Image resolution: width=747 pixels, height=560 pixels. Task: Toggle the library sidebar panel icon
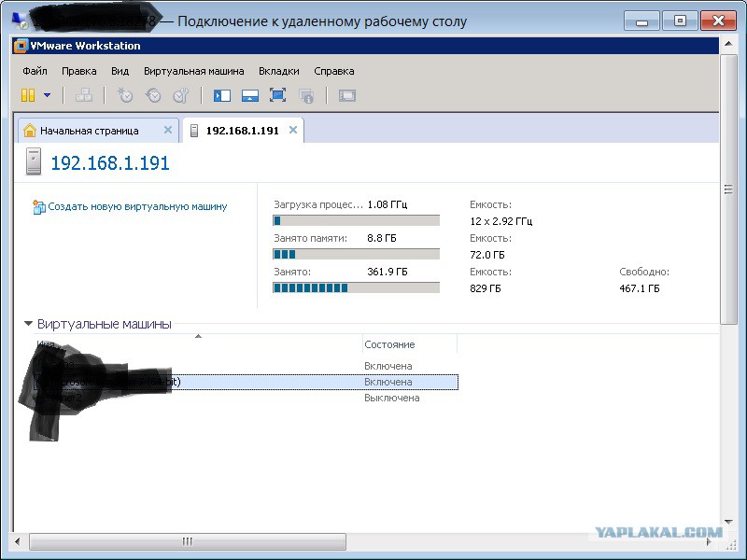[222, 96]
